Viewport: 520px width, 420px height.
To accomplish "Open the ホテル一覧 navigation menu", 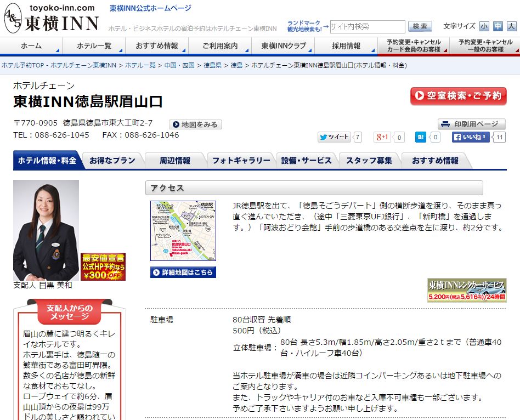I will coord(94,46).
